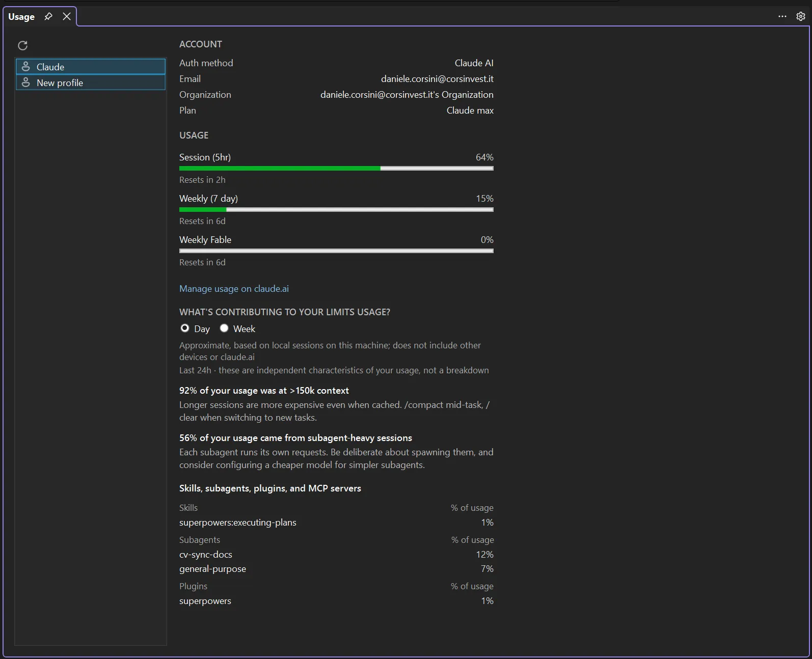Click the 92% usage at >150k context heading
The image size is (812, 659).
[264, 391]
